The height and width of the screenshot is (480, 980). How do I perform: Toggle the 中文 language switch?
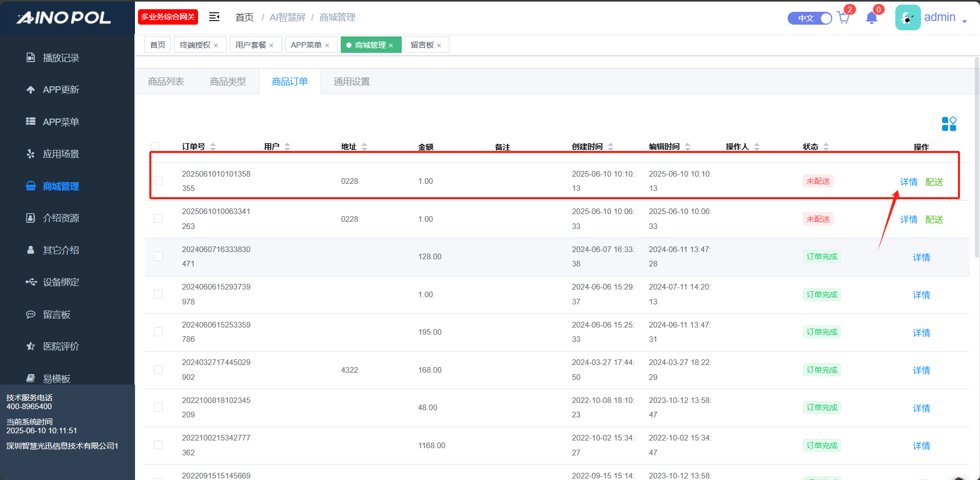coord(810,18)
